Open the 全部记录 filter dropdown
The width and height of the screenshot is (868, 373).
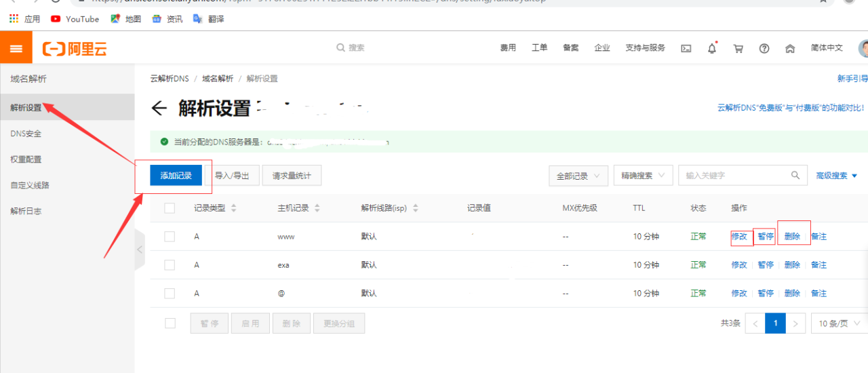[578, 176]
